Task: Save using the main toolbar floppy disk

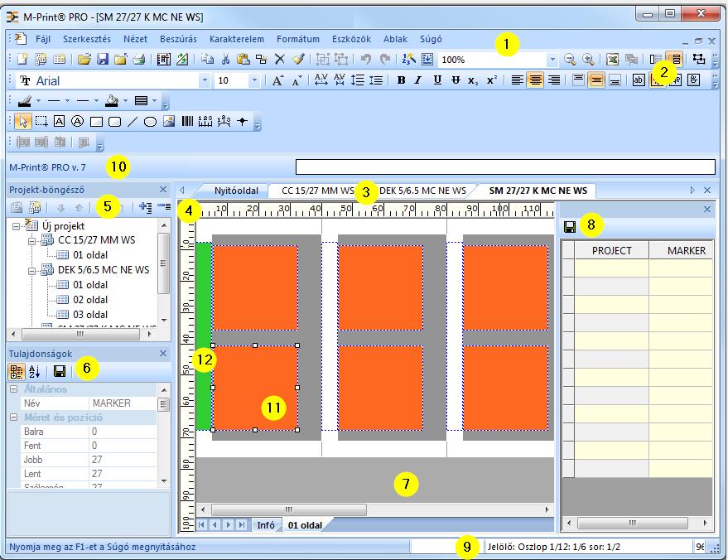Action: pyautogui.click(x=102, y=59)
